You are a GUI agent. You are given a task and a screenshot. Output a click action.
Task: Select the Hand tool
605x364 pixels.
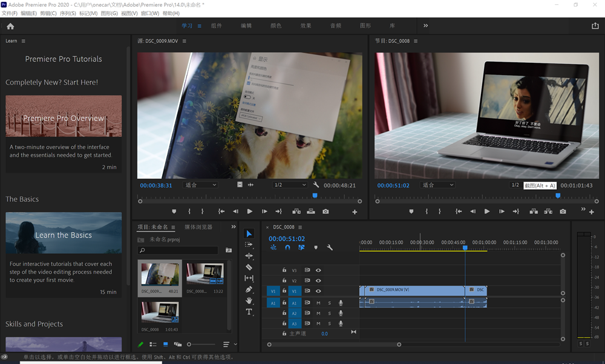click(249, 301)
